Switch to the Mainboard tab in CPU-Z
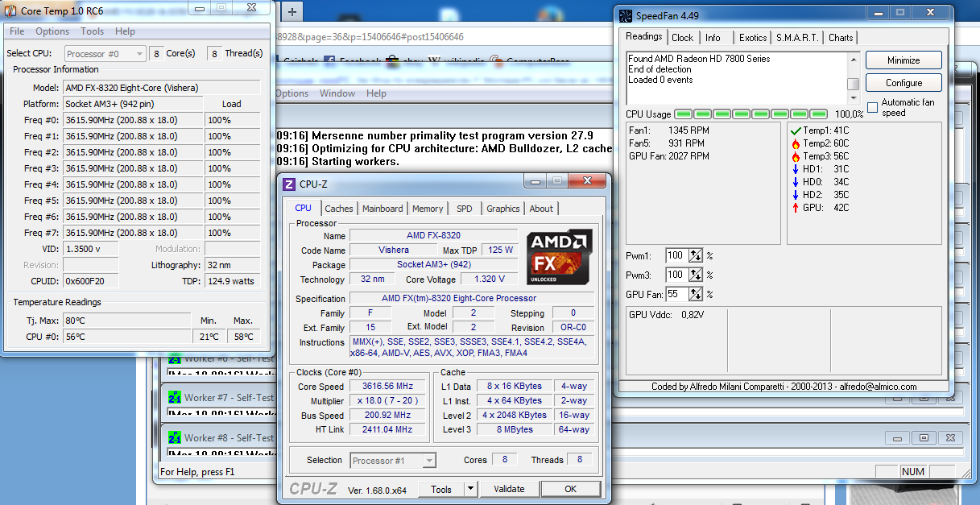The width and height of the screenshot is (980, 505). point(382,209)
